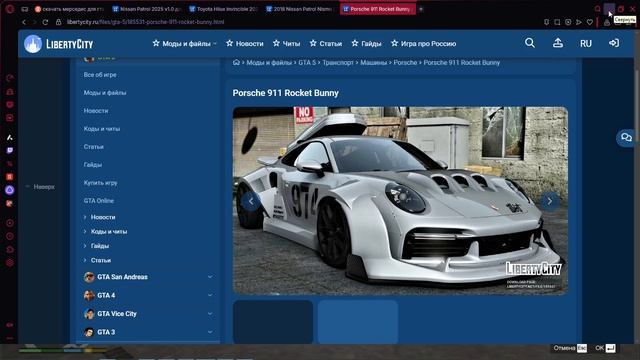Expand GTA San Andreas section chevron

[210, 277]
